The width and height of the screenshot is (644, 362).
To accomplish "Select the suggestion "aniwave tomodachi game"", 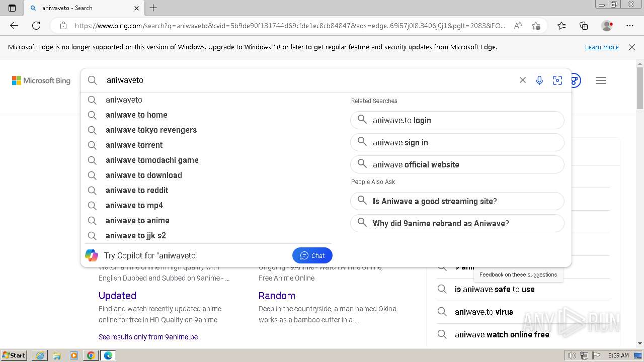I will (206, 160).
